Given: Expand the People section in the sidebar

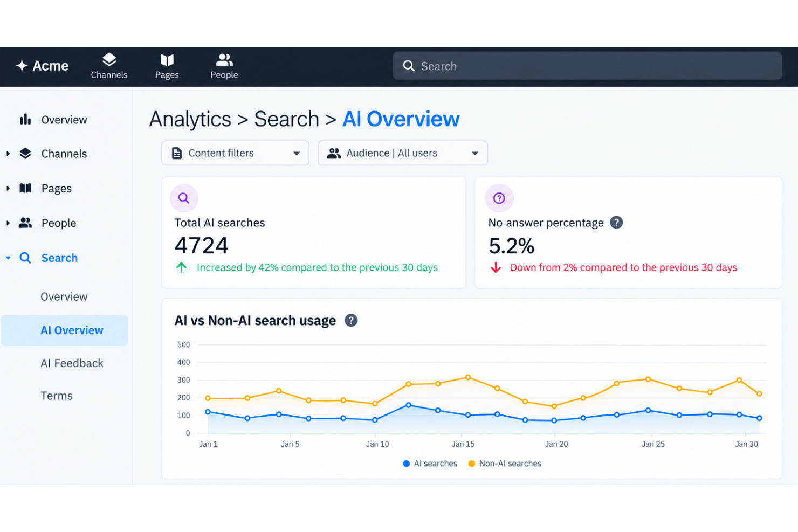Looking at the screenshot, I should click(8, 223).
